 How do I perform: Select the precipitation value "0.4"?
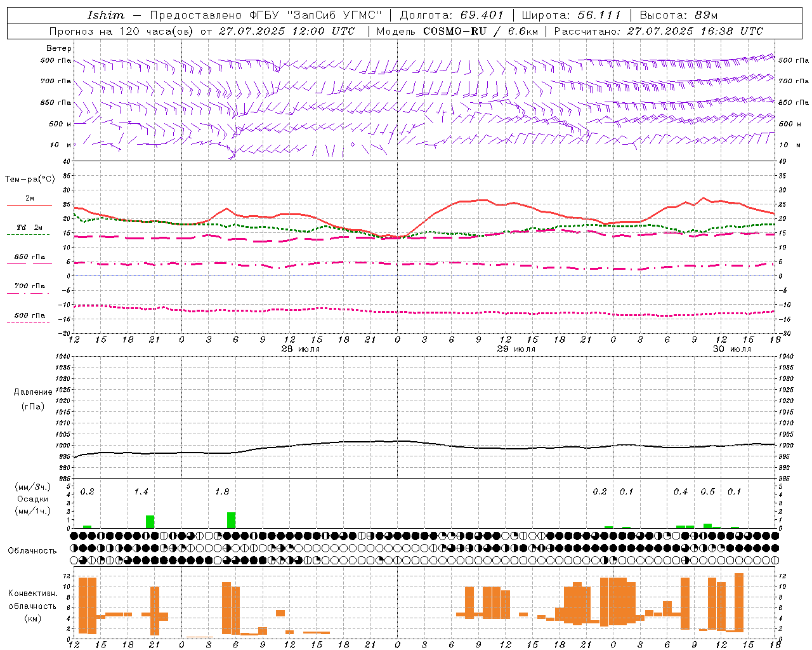[681, 492]
